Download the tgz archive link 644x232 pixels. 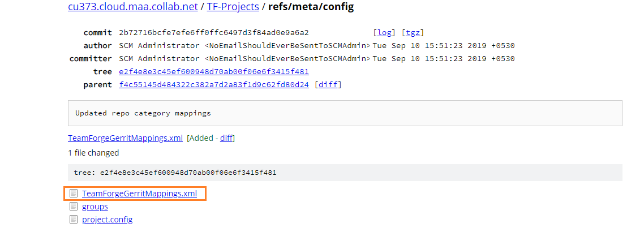(413, 33)
